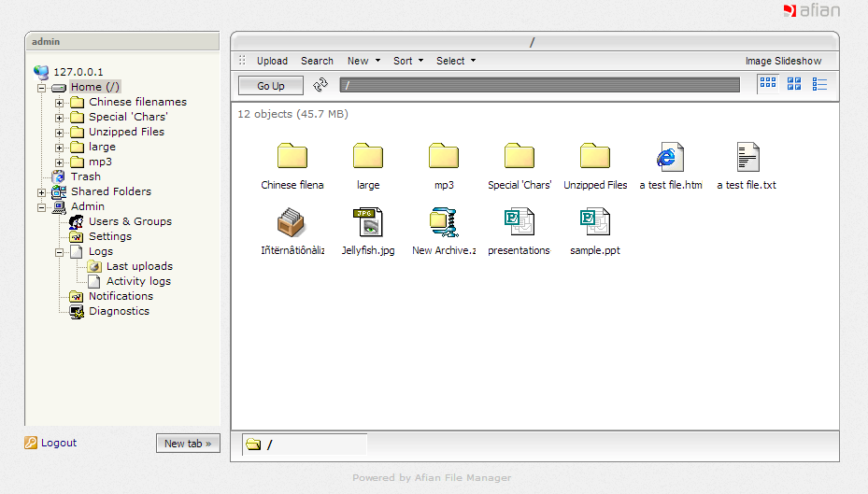
Task: Open the Select dropdown menu
Action: click(456, 61)
